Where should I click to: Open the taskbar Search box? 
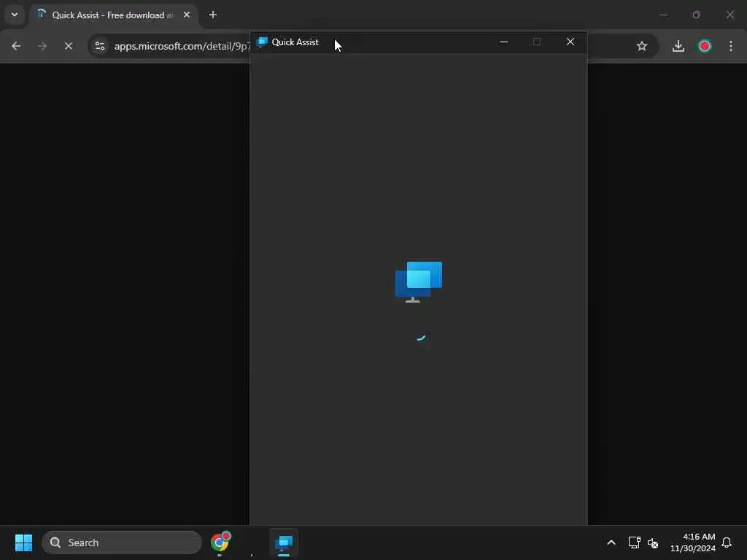[x=122, y=542]
